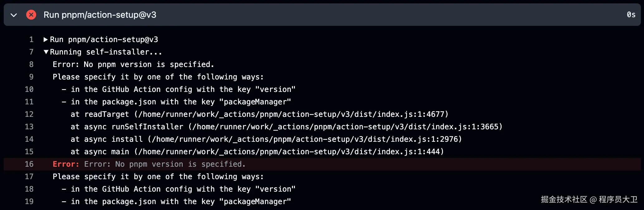644x210 pixels.
Task: Click the step title "Run pnpm/action-setup@v3" in header
Action: 100,15
